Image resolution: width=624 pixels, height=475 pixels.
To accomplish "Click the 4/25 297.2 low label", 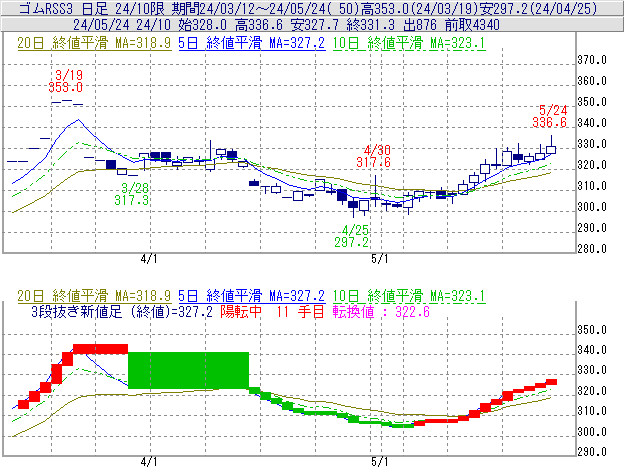I will coord(352,236).
